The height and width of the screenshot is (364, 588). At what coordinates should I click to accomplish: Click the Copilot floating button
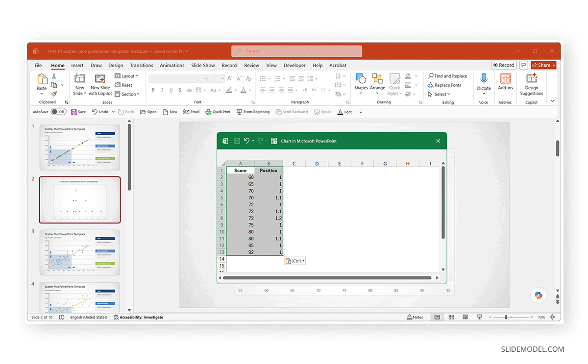pos(539,295)
